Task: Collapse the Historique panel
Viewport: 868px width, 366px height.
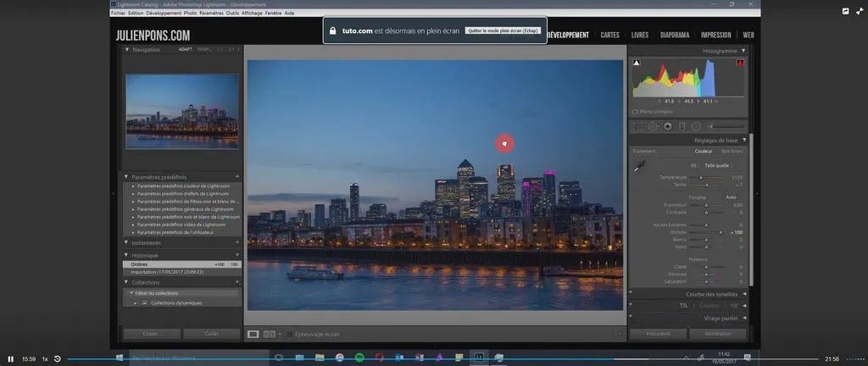Action: pyautogui.click(x=128, y=255)
